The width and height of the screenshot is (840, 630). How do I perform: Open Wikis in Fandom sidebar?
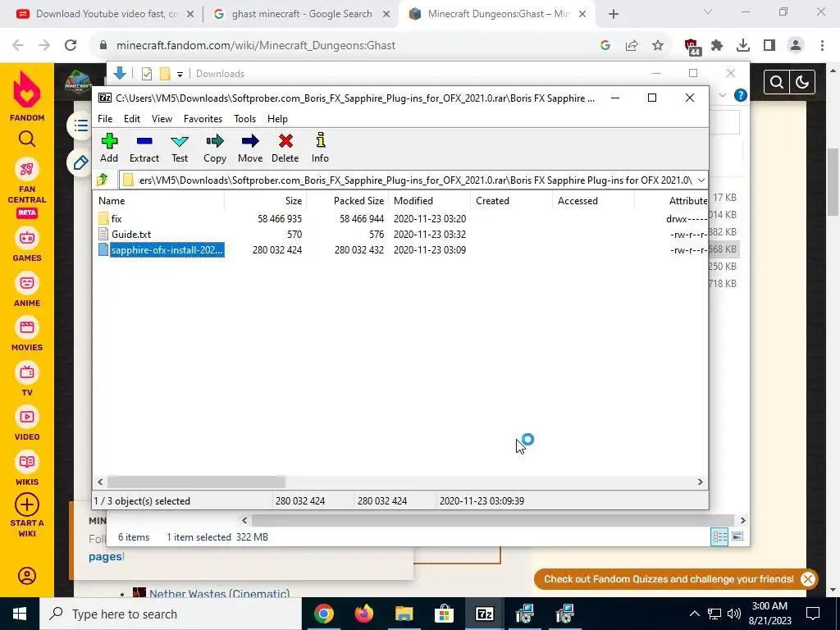pyautogui.click(x=27, y=468)
